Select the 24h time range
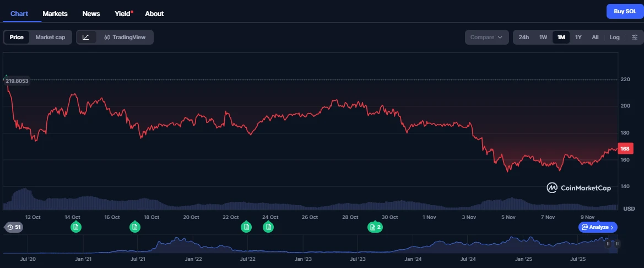644x268 pixels. (523, 37)
